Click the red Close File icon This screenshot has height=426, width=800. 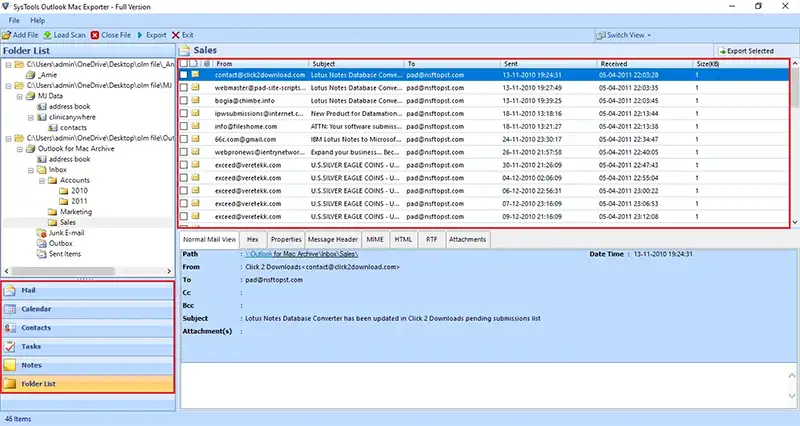(95, 35)
